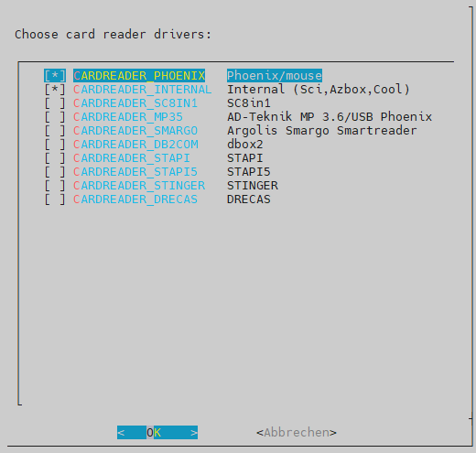Image resolution: width=476 pixels, height=453 pixels.
Task: Click the DRECAS description text
Action: pyautogui.click(x=249, y=200)
